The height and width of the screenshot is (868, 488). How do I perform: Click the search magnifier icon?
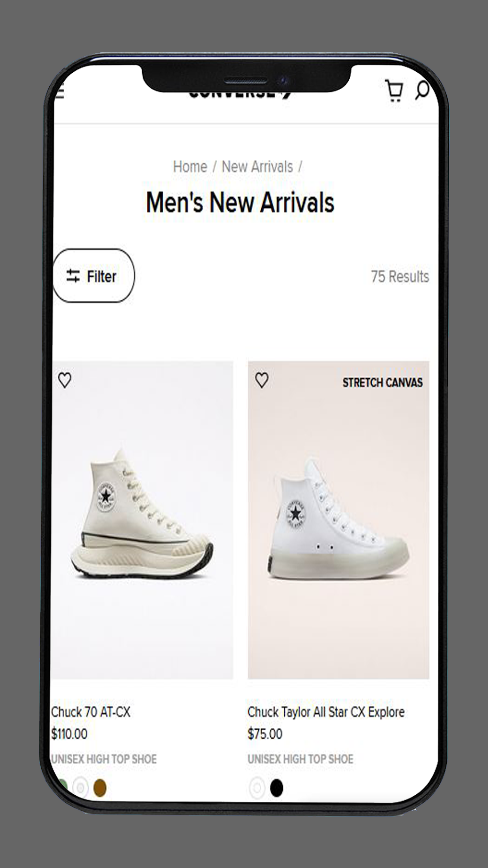click(423, 89)
